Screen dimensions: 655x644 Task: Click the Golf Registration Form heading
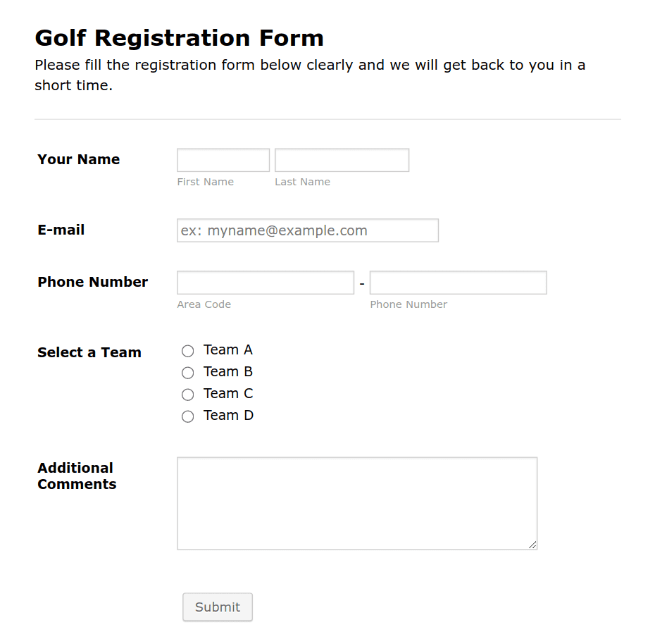pyautogui.click(x=179, y=38)
